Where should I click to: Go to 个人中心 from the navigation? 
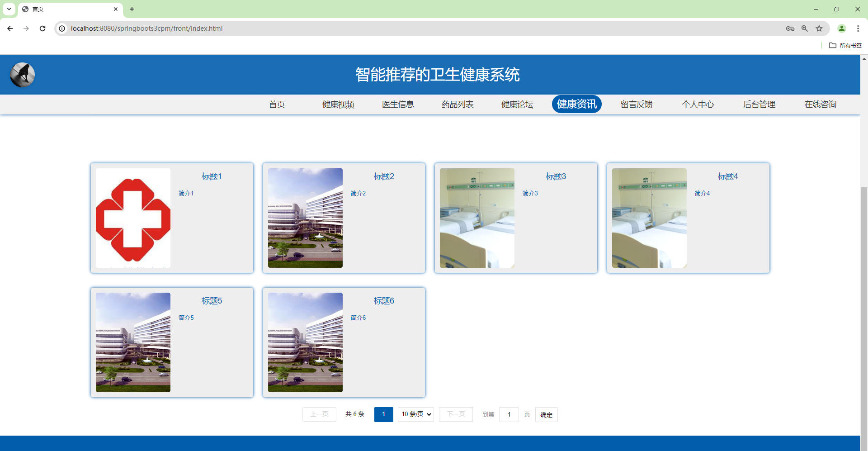point(698,104)
